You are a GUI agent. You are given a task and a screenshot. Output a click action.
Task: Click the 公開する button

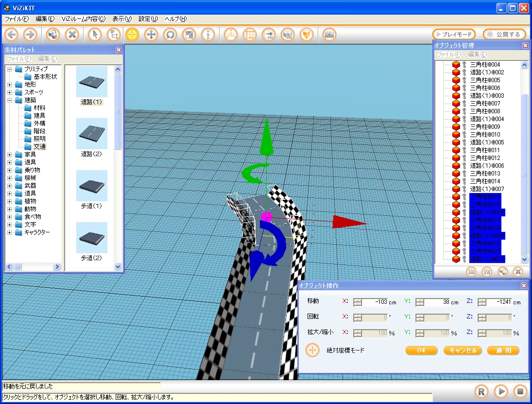[504, 35]
